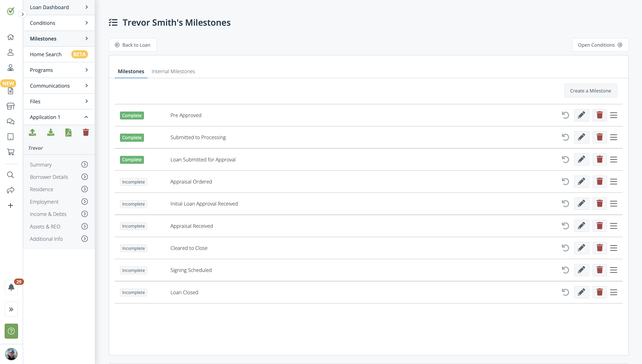The image size is (642, 364).
Task: Export application as PDF icon
Action: [68, 133]
